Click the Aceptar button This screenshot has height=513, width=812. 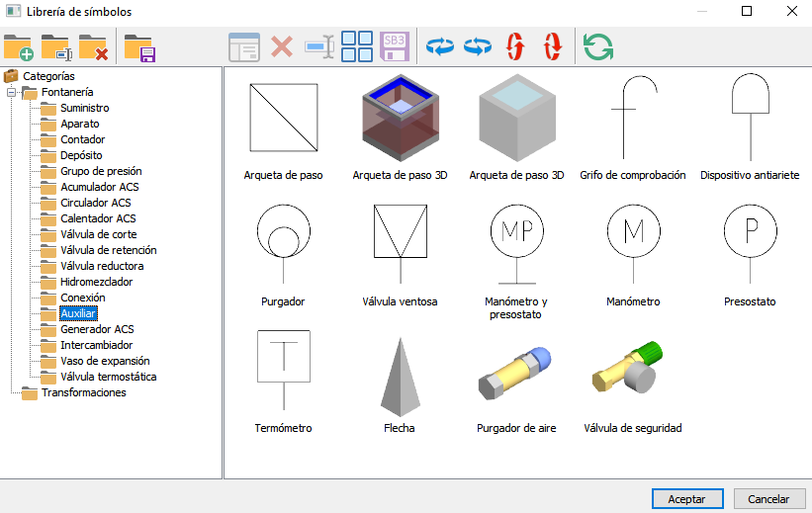pyautogui.click(x=687, y=499)
